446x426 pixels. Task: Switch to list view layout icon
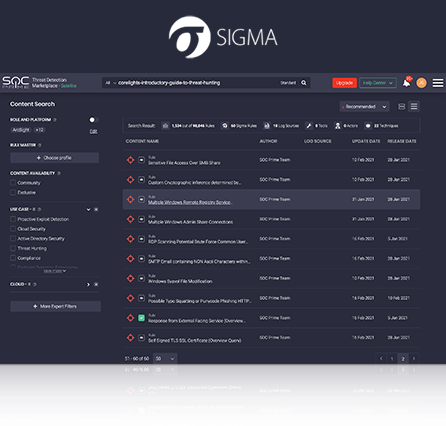click(414, 106)
